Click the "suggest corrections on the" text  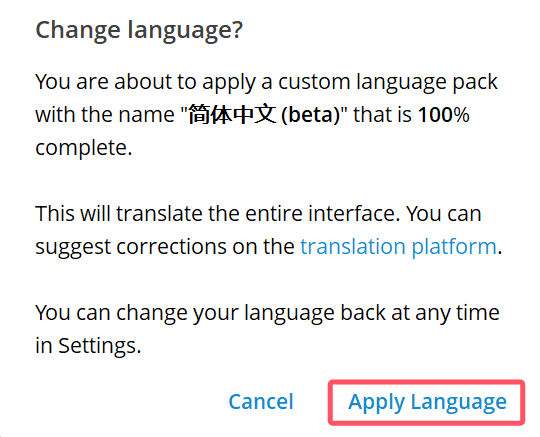(x=165, y=247)
